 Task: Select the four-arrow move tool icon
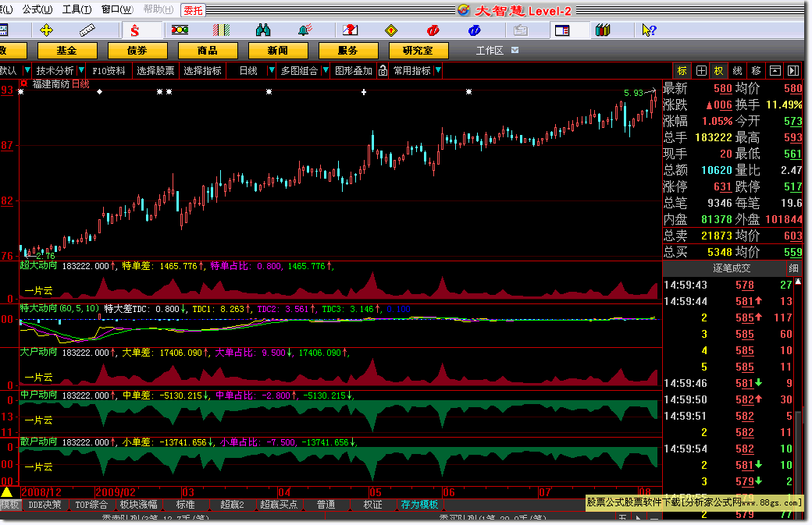coord(46,30)
